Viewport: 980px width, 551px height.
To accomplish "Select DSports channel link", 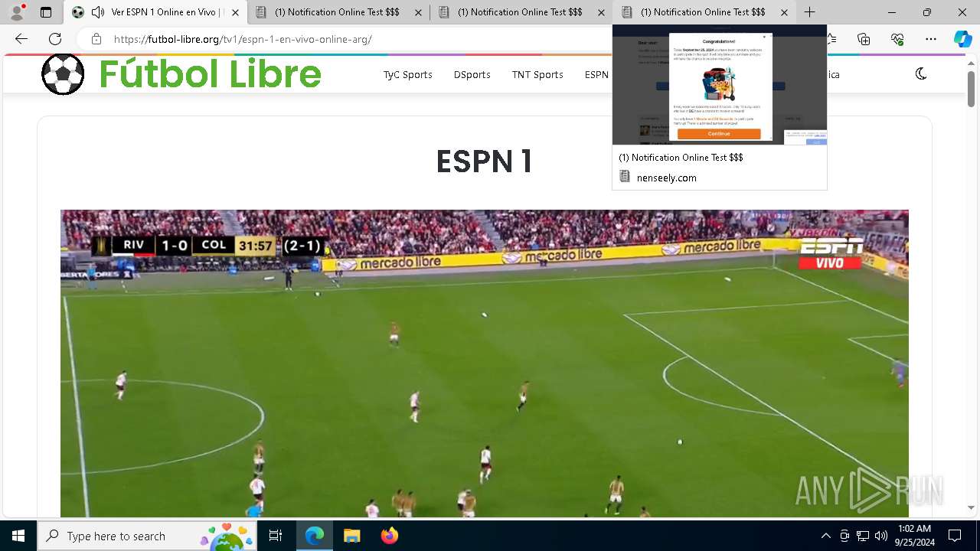I will point(472,74).
